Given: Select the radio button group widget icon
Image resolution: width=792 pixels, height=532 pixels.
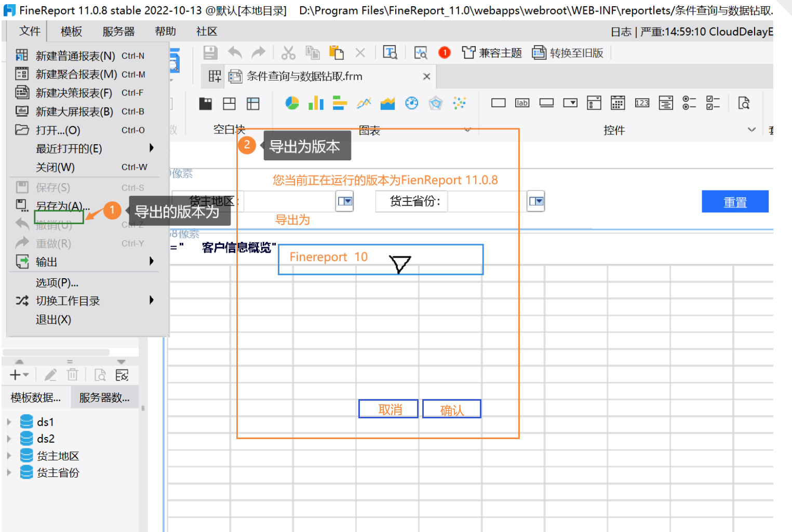Looking at the screenshot, I should tap(689, 103).
